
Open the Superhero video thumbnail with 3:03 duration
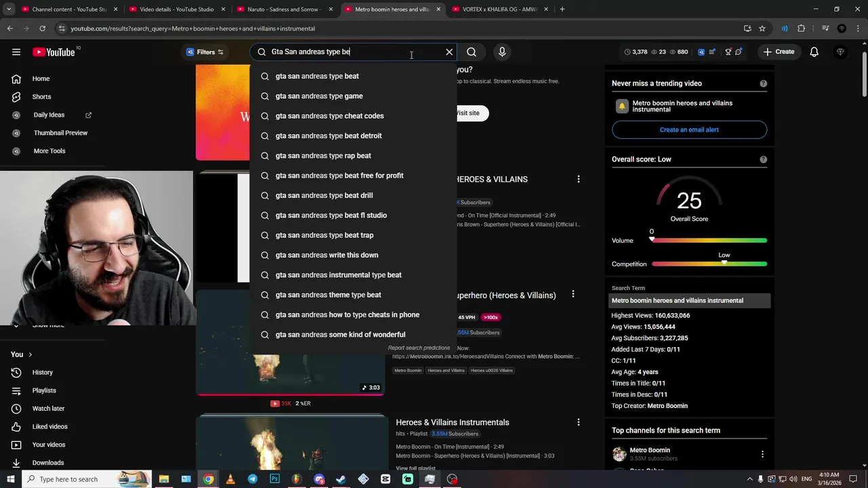click(x=290, y=342)
